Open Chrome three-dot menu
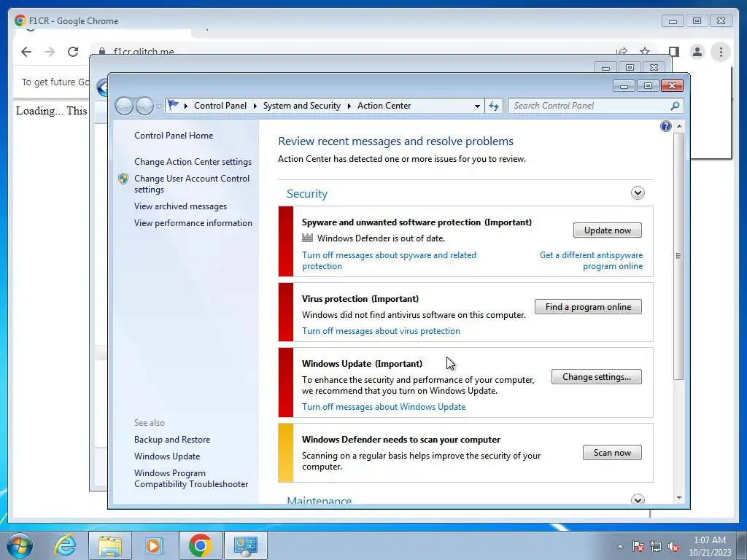The height and width of the screenshot is (560, 747). pos(721,52)
